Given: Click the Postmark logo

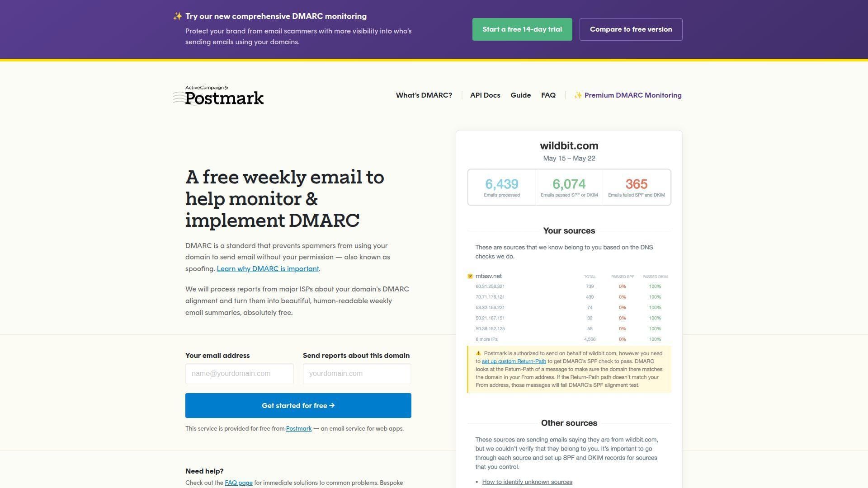Looking at the screenshot, I should coord(218,96).
